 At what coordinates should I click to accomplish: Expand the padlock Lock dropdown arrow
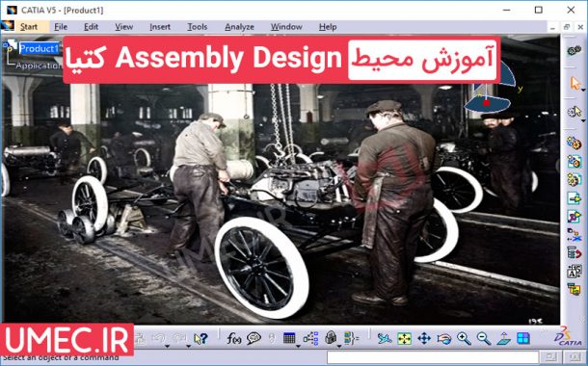pyautogui.click(x=339, y=346)
